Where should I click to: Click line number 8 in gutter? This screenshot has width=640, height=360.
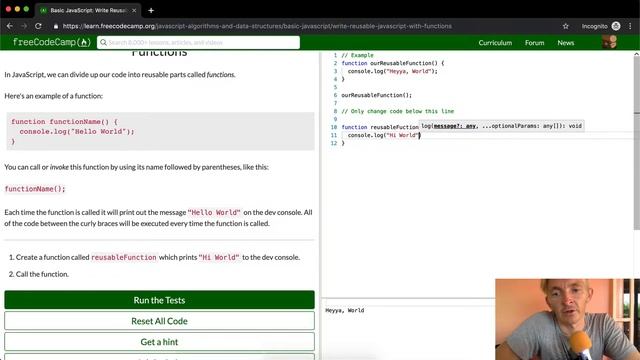pos(335,111)
